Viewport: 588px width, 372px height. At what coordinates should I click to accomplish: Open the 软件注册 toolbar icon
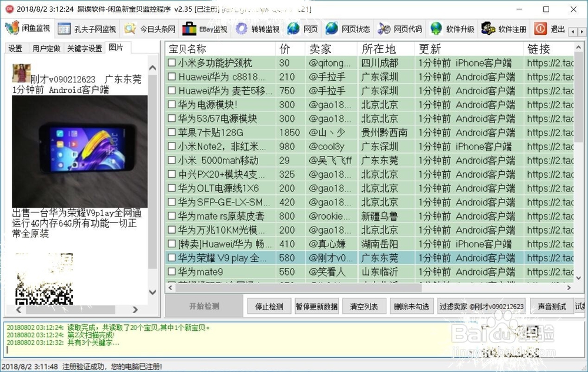click(x=488, y=29)
